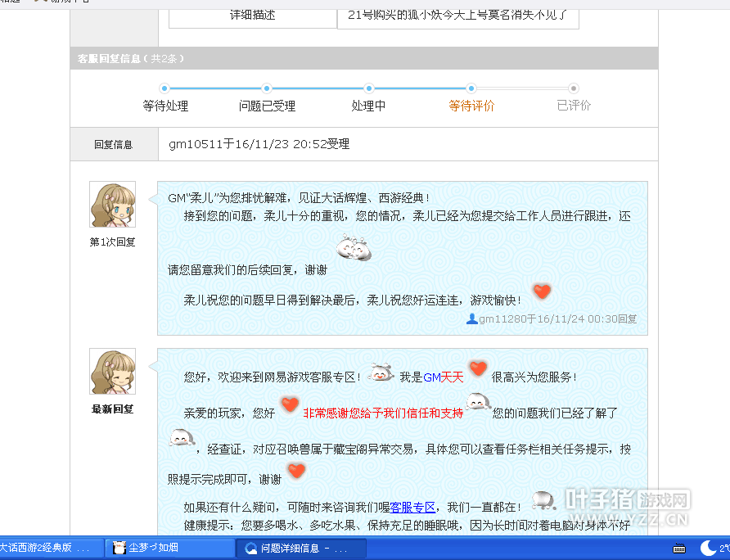Click the 处理中 progress step dot
Screen dimensions: 730x560
pyautogui.click(x=369, y=88)
